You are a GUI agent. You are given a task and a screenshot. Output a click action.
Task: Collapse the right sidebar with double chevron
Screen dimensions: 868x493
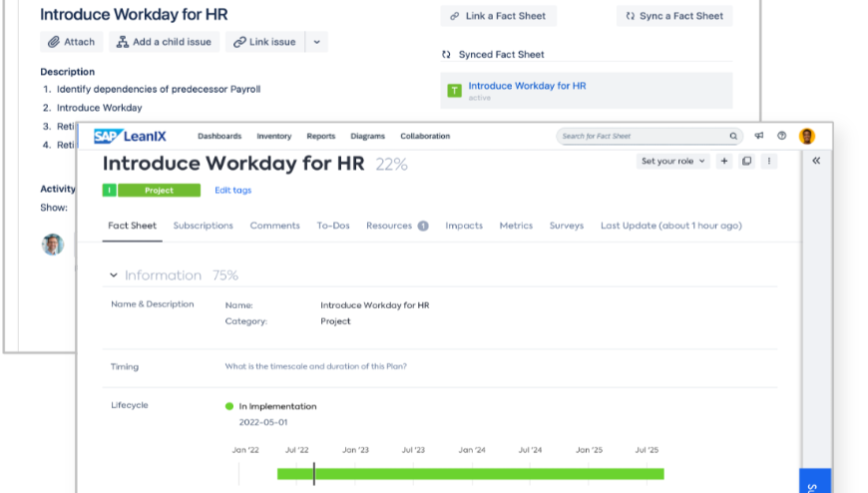tap(816, 161)
